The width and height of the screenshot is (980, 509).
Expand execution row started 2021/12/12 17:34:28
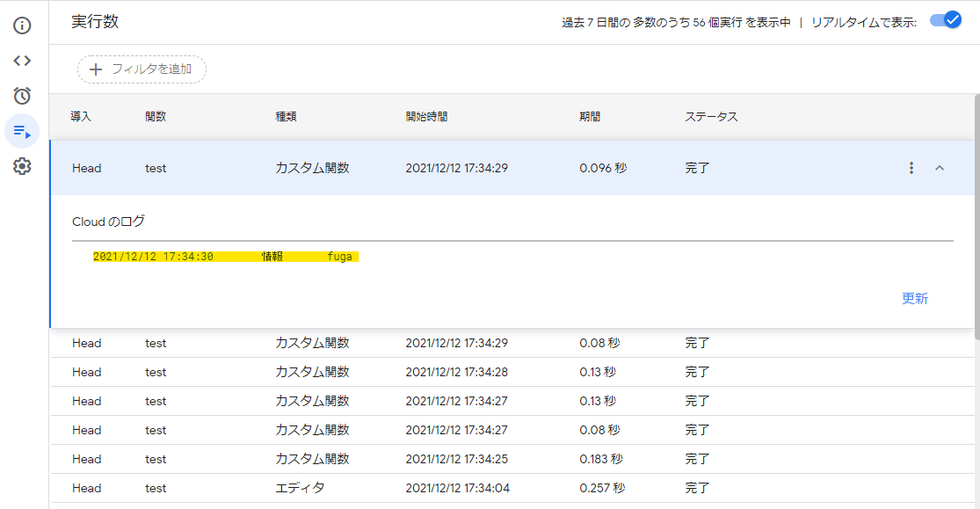[512, 372]
